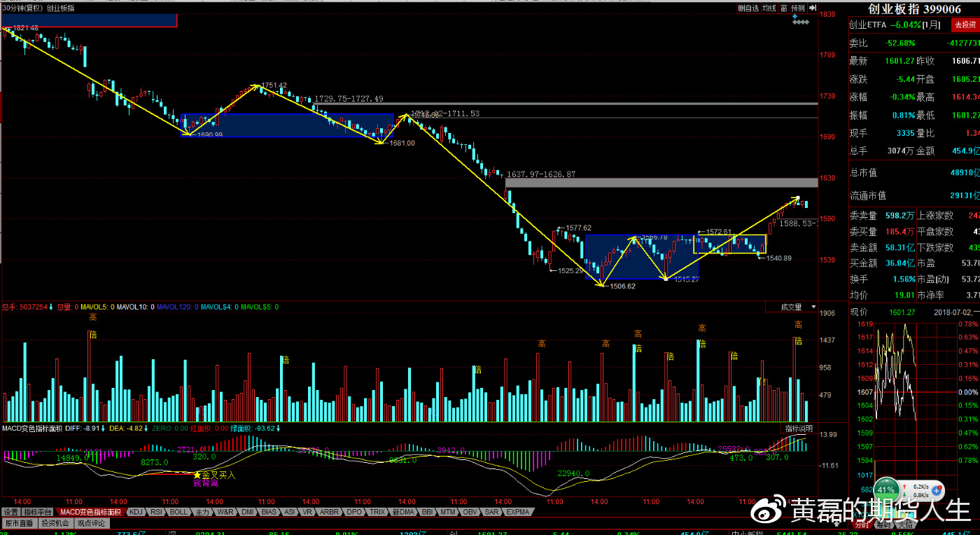Click the 流通市值 row in quote panel
The height and width of the screenshot is (535, 980).
point(914,196)
